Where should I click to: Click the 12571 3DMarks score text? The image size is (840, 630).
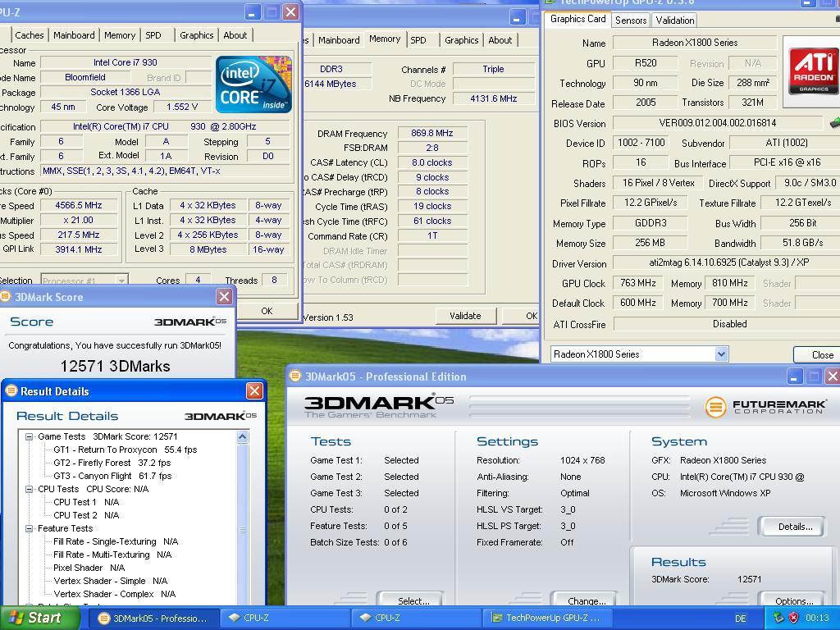[x=115, y=366]
